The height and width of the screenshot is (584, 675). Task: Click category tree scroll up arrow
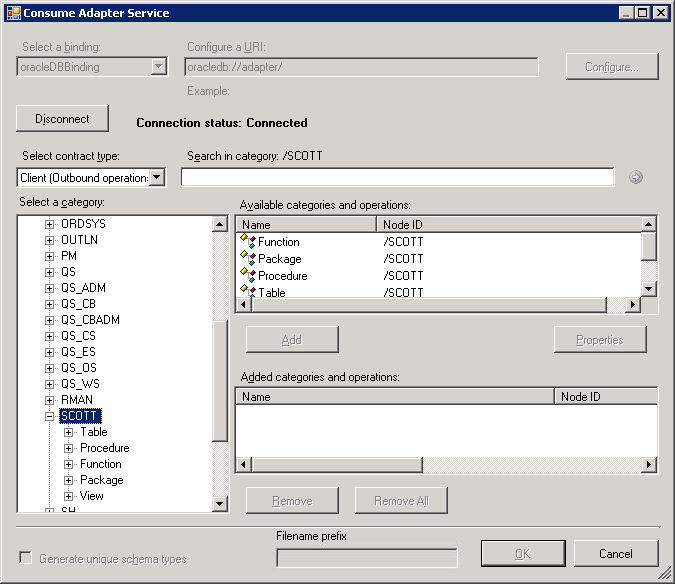220,224
